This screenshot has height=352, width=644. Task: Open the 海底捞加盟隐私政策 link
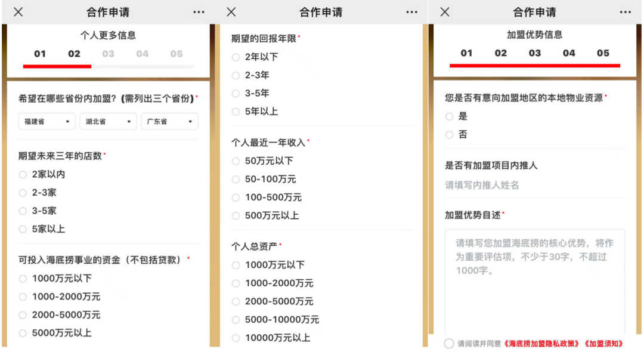pos(542,344)
